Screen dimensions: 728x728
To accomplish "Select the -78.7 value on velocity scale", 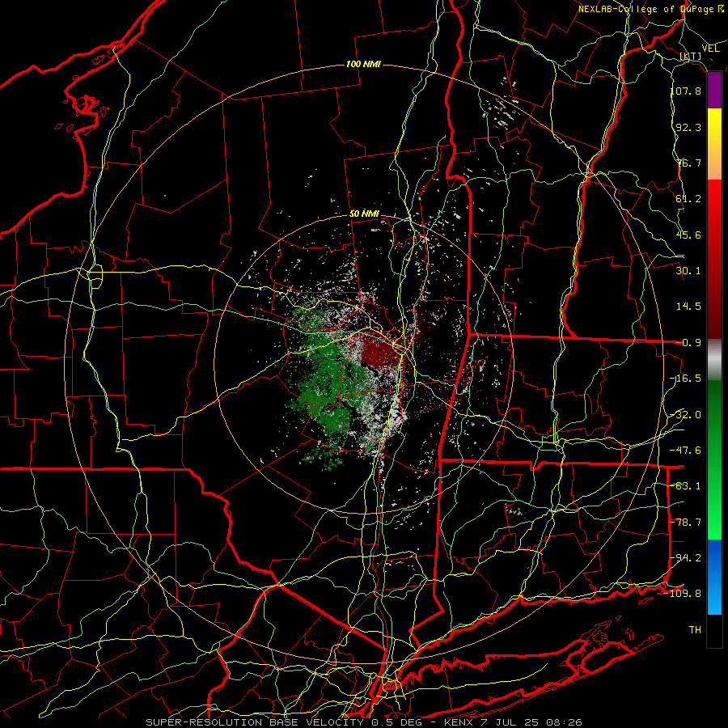I will pyautogui.click(x=686, y=523).
